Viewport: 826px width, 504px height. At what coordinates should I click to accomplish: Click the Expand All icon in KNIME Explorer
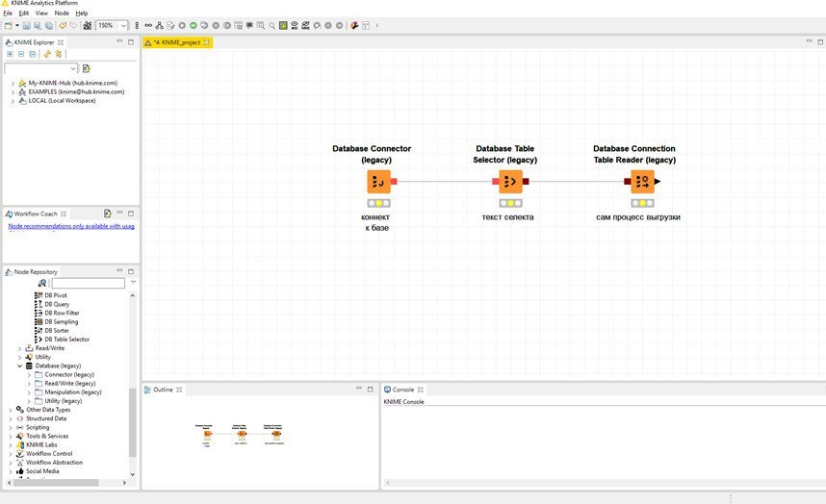tap(10, 54)
